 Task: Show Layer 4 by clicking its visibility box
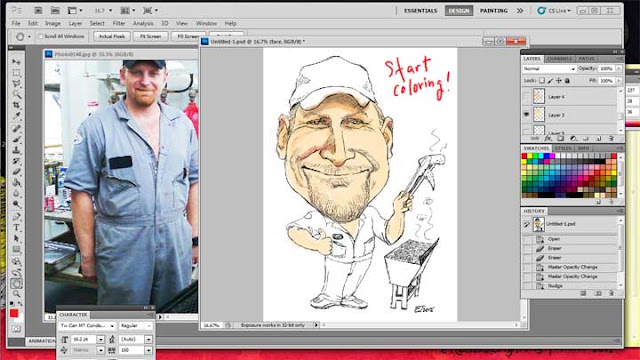tap(527, 97)
